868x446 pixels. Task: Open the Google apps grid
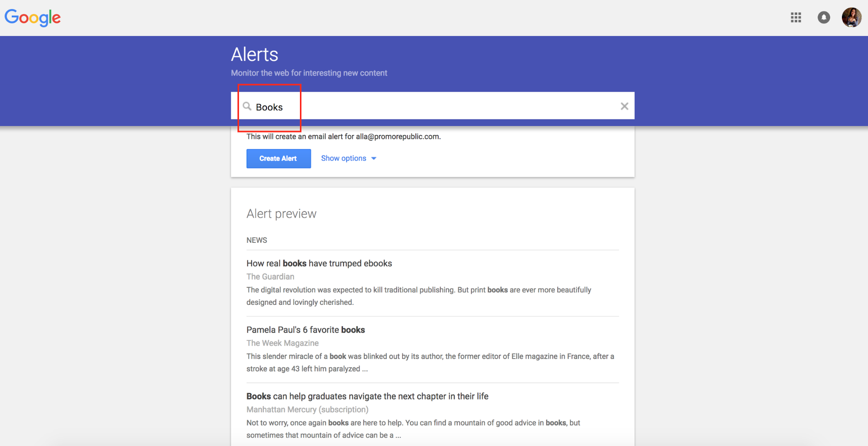795,17
